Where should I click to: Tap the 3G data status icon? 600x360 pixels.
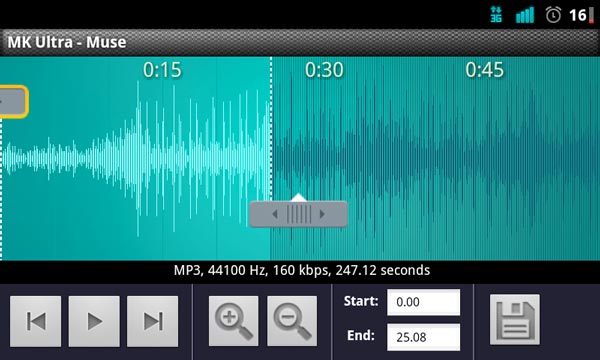point(496,15)
